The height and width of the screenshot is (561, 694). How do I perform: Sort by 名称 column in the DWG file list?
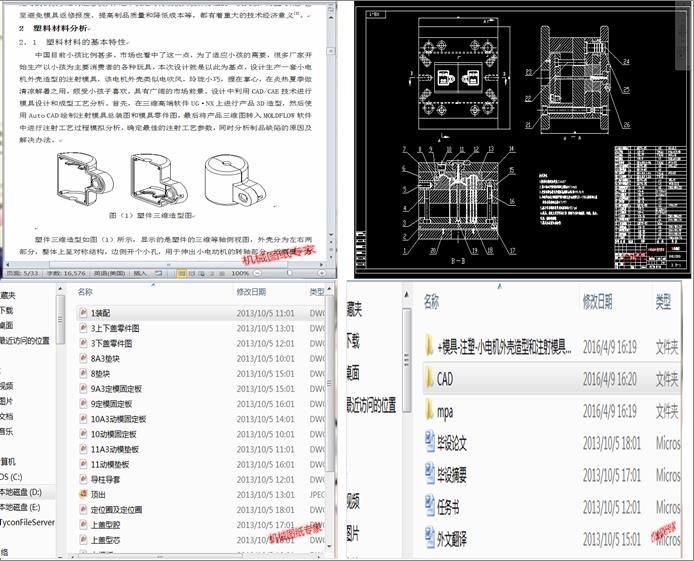click(85, 292)
